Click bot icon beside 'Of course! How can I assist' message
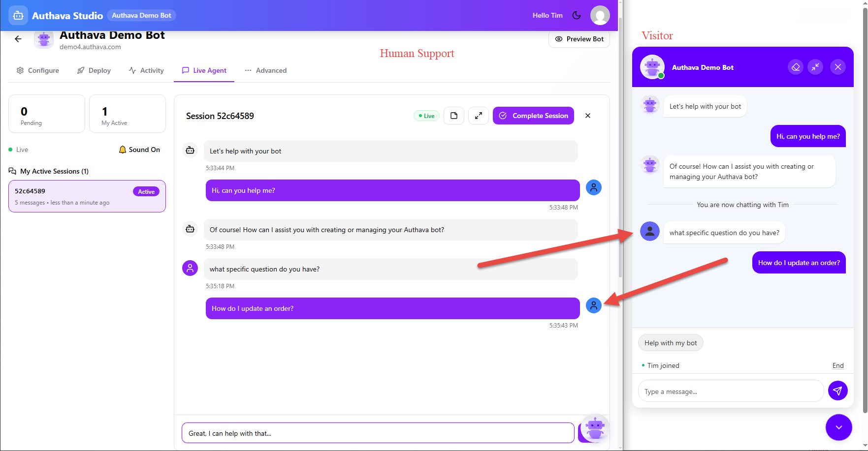The height and width of the screenshot is (451, 868). pyautogui.click(x=190, y=229)
